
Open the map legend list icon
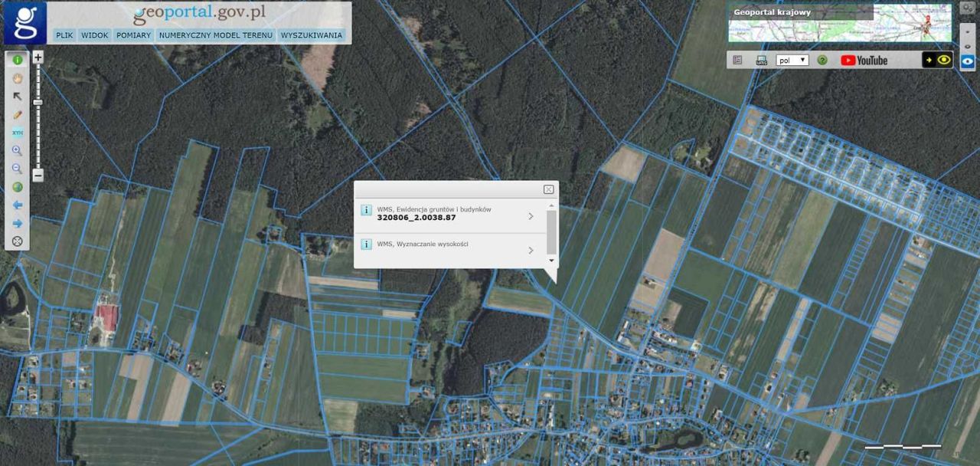(x=737, y=60)
